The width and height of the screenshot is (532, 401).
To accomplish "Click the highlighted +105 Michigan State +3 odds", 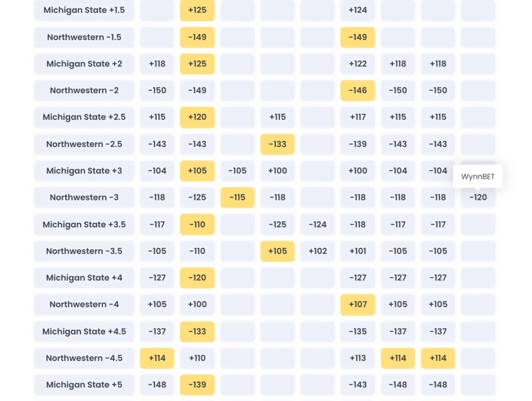I will (x=197, y=171).
